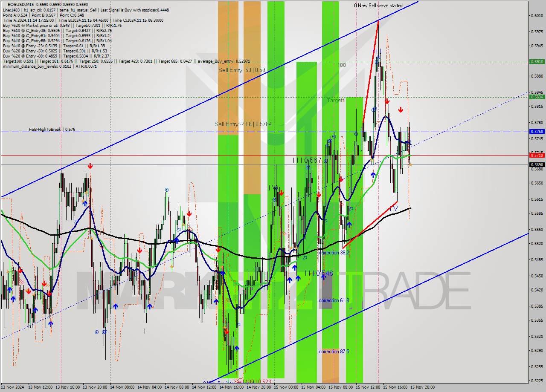Click the 'correction 61.8' label
Screen dimensions: 546x392
point(334,300)
